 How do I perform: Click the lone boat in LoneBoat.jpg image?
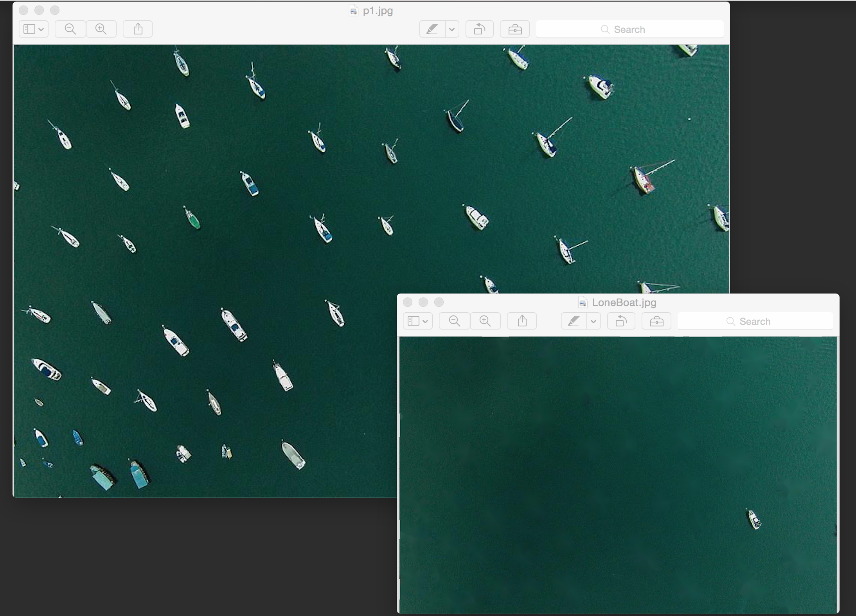[x=754, y=520]
